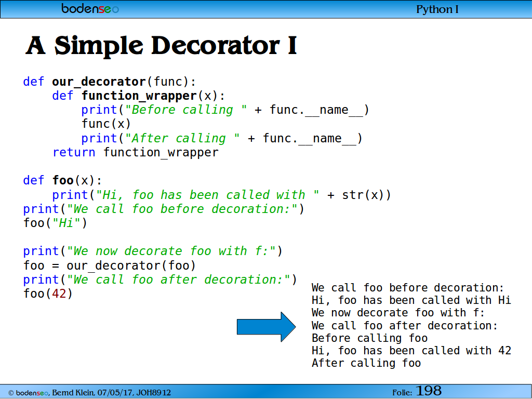532x399 pixels.
Task: Click output line 'We call foo after decoration:'
Action: click(404, 326)
